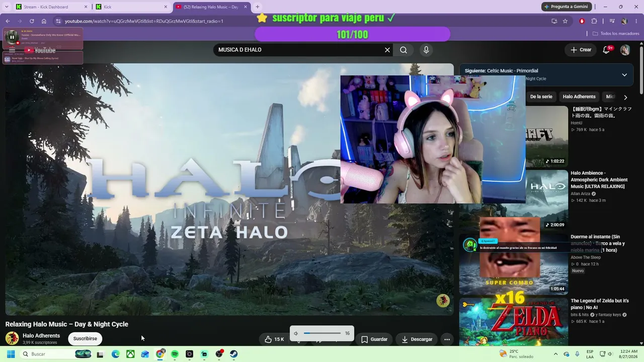Image resolution: width=644 pixels, height=362 pixels.
Task: Select the Relaxing Halo Music tab
Action: 211,7
